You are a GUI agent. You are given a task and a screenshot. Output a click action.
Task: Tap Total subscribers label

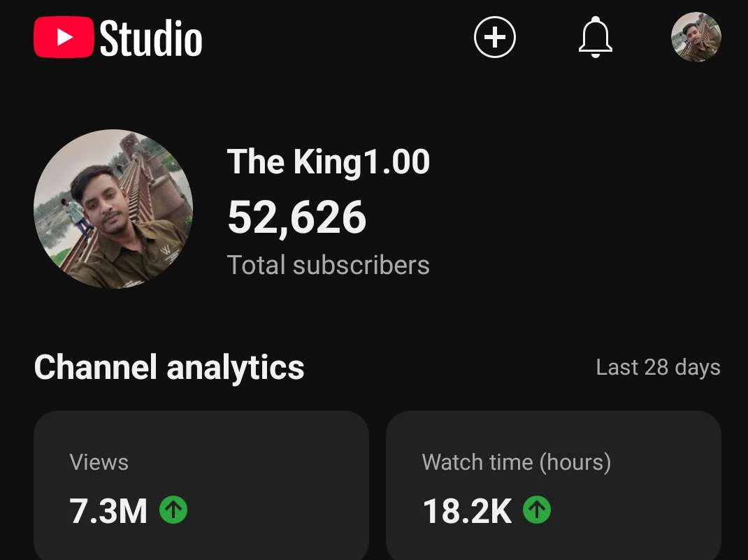tap(328, 265)
